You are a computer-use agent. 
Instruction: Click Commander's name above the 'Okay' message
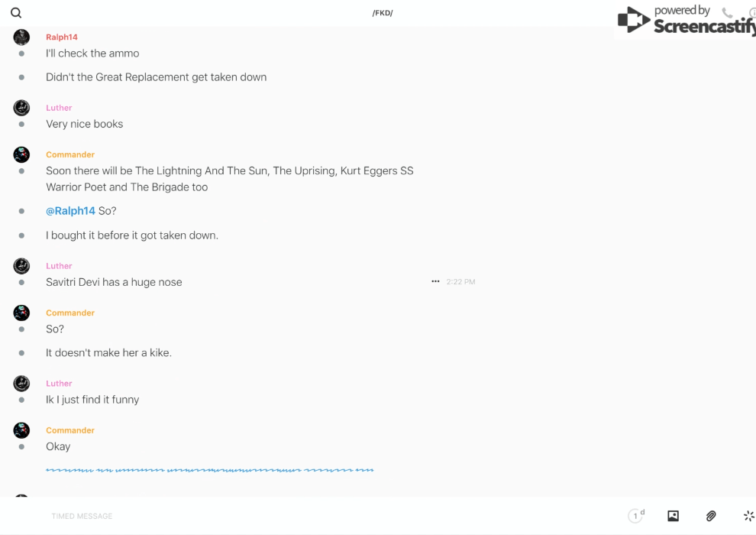point(70,430)
